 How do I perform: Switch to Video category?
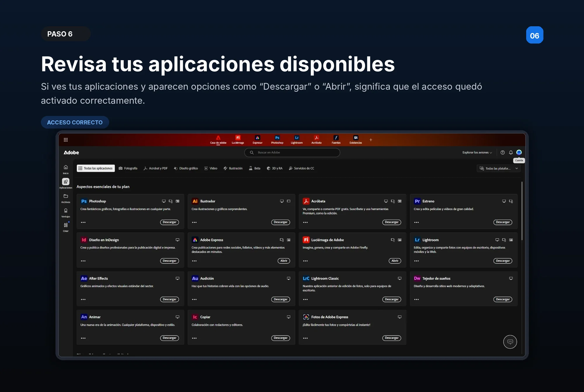click(211, 168)
